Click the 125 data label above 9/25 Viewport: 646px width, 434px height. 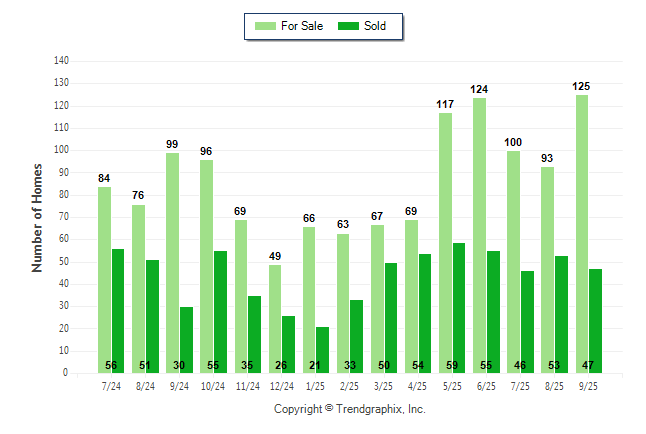tap(581, 87)
